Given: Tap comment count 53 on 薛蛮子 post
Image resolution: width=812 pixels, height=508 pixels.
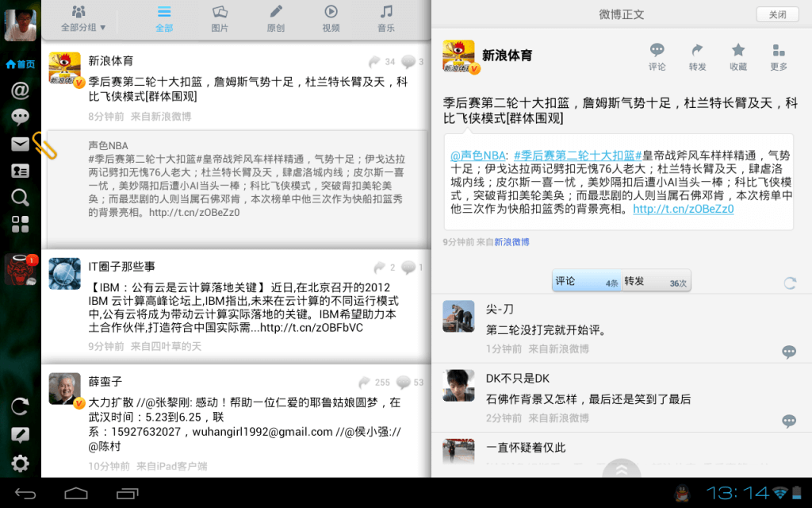Looking at the screenshot, I should pos(410,383).
